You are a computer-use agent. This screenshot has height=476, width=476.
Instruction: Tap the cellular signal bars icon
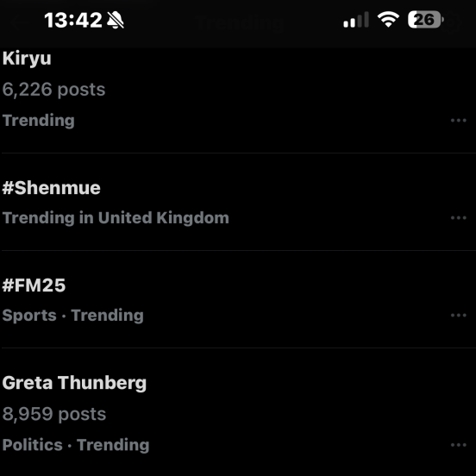pyautogui.click(x=356, y=20)
